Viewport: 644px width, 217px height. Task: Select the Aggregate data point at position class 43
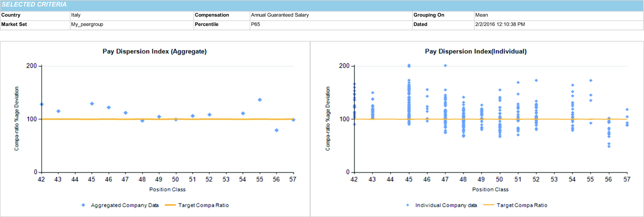click(x=58, y=111)
